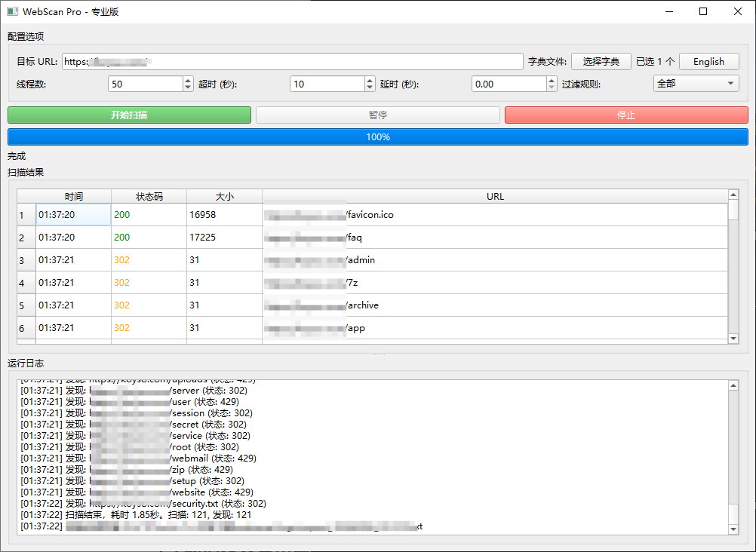
Task: Sort results by 大小 column header
Action: coord(225,196)
